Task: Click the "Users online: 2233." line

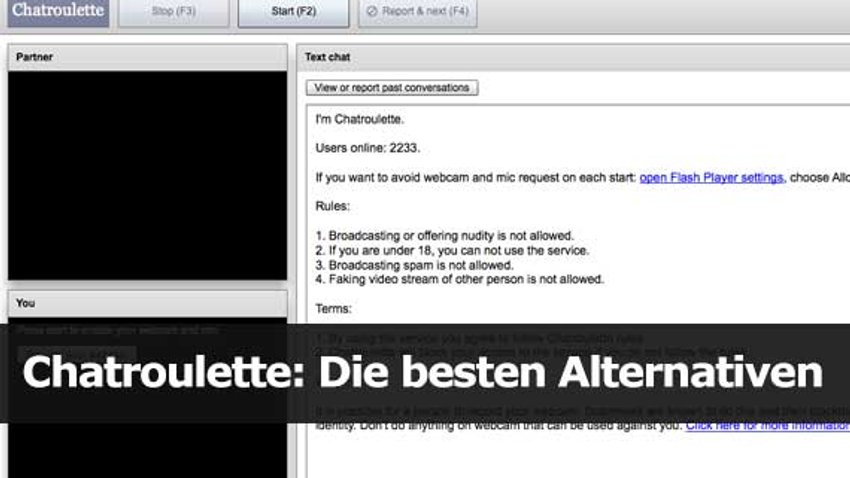Action: 368,148
